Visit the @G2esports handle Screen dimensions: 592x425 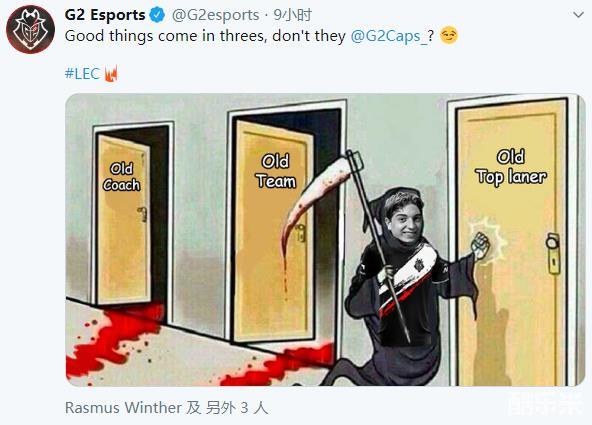215,15
